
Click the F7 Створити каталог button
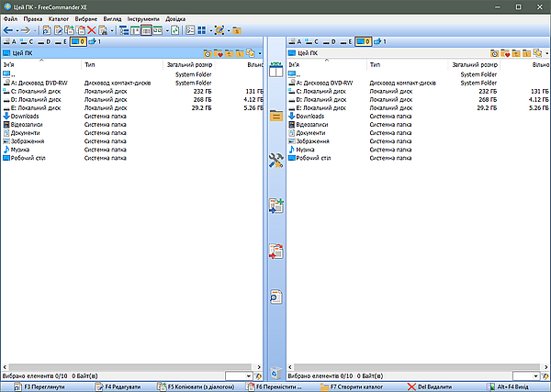coord(352,386)
